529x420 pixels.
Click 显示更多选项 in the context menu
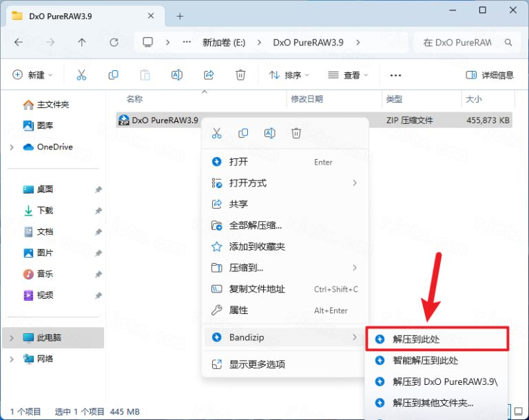pyautogui.click(x=256, y=364)
